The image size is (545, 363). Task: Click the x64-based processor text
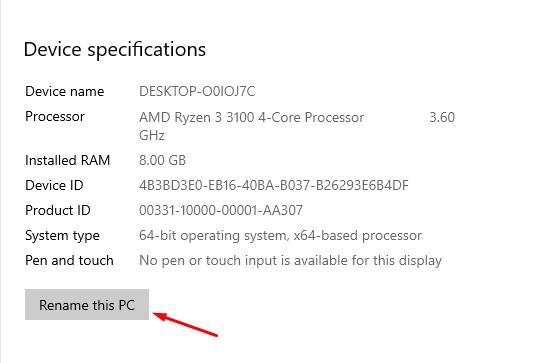point(358,236)
